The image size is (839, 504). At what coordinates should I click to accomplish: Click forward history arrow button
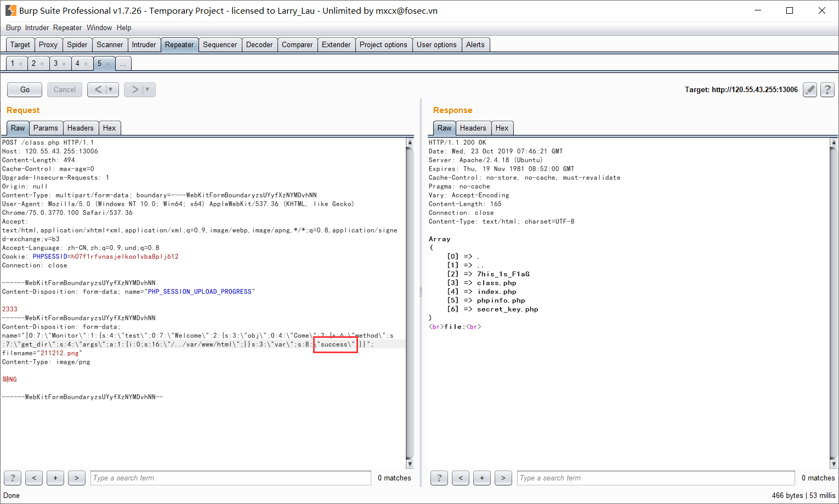click(x=134, y=89)
